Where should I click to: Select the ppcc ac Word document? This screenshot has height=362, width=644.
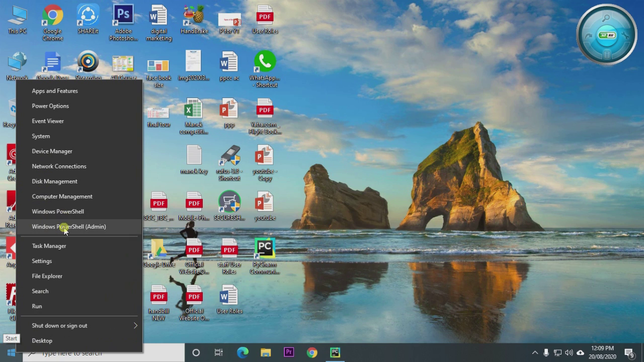(x=229, y=66)
